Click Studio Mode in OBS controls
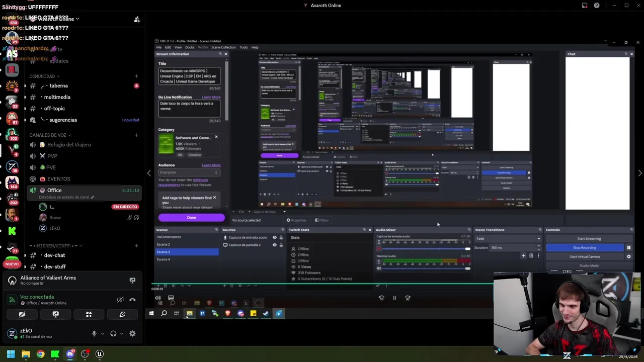This screenshot has width=644, height=362. [x=589, y=265]
